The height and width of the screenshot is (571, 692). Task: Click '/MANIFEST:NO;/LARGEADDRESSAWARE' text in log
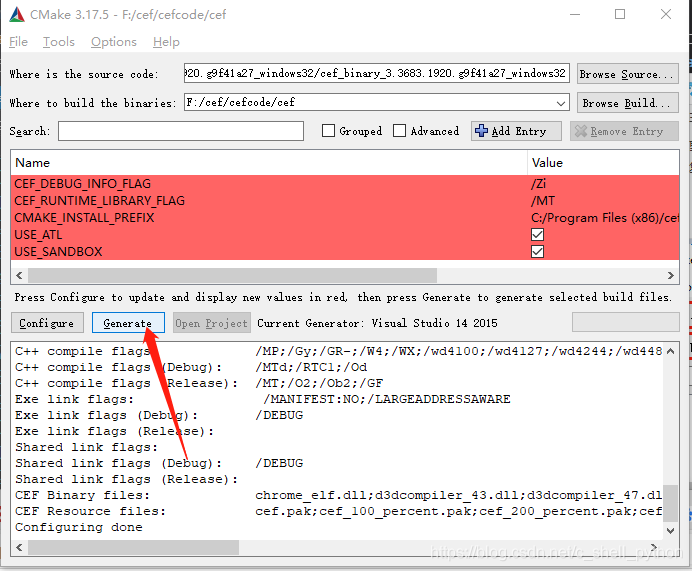[387, 399]
